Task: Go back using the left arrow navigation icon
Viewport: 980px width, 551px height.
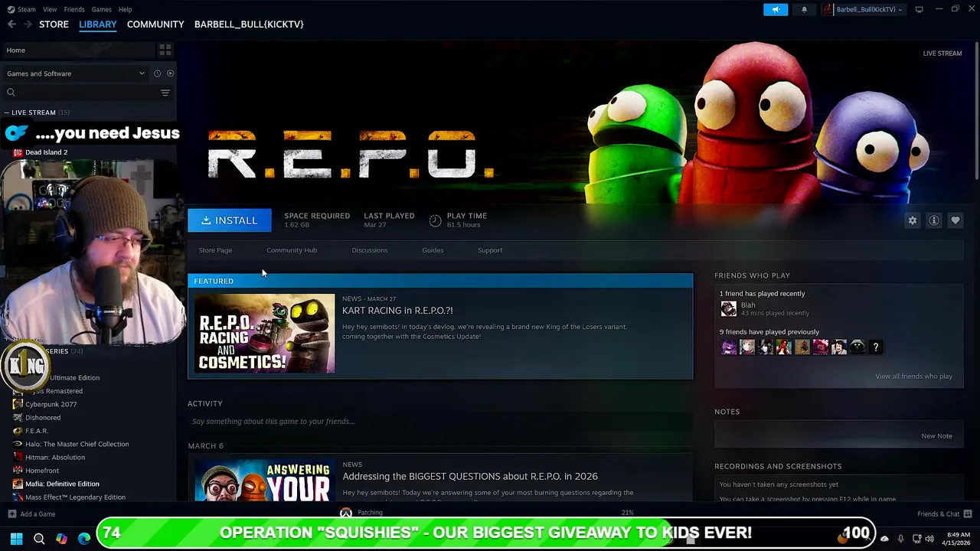Action: [x=11, y=24]
